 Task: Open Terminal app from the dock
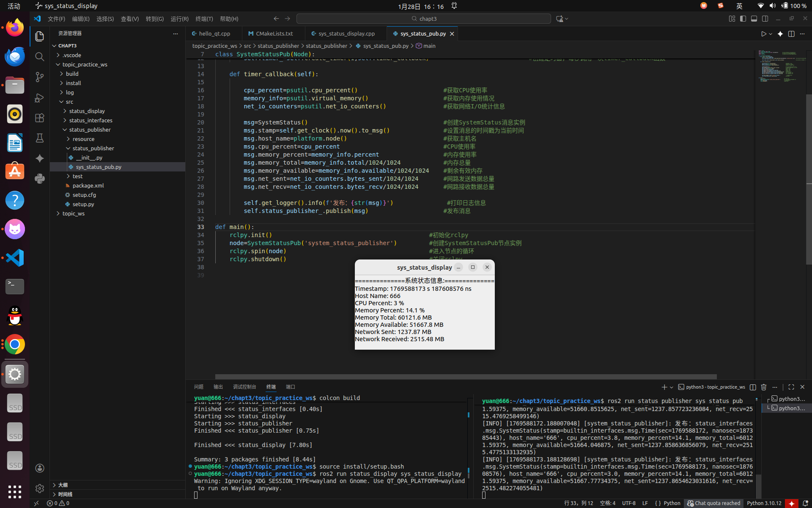tap(15, 287)
